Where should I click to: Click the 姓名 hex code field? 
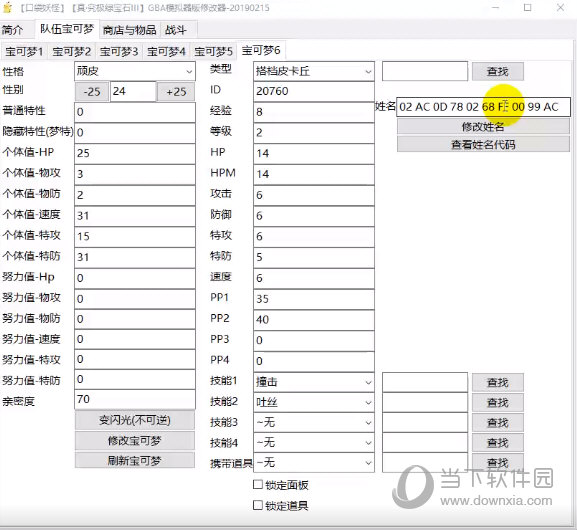click(x=483, y=107)
